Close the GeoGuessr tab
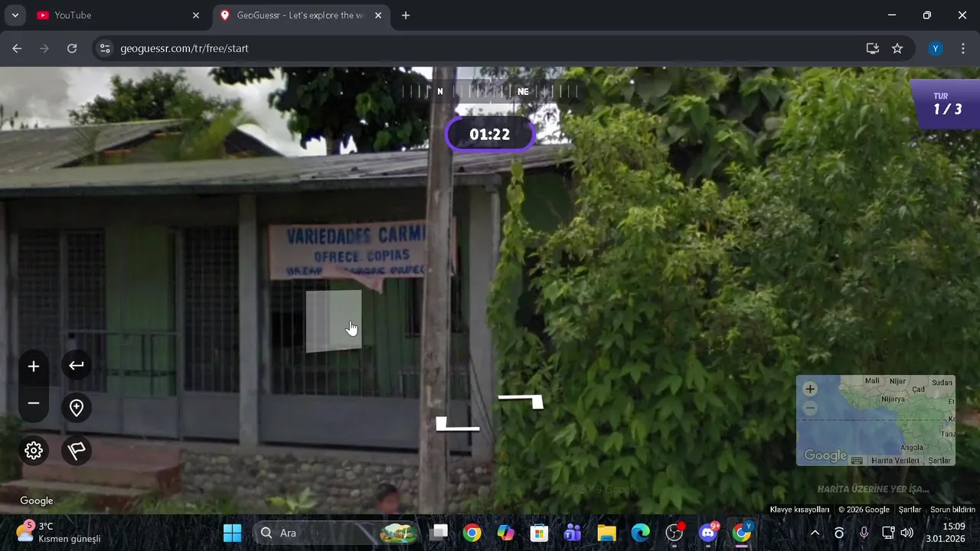Image resolution: width=980 pixels, height=551 pixels. [x=378, y=15]
